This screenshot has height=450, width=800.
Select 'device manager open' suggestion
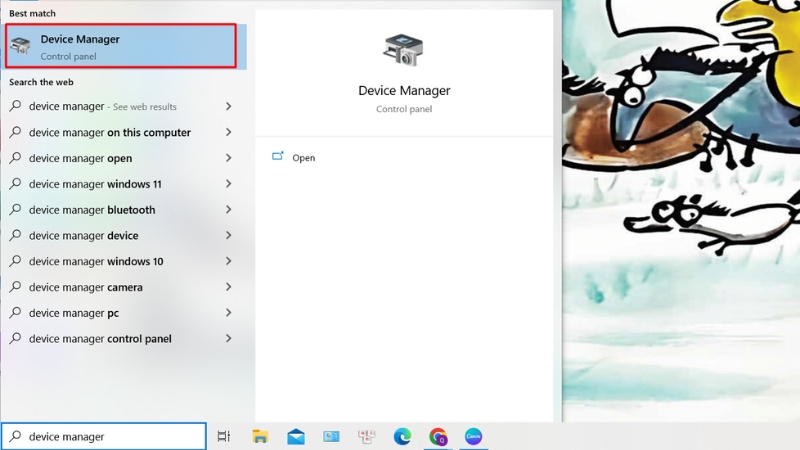121,158
